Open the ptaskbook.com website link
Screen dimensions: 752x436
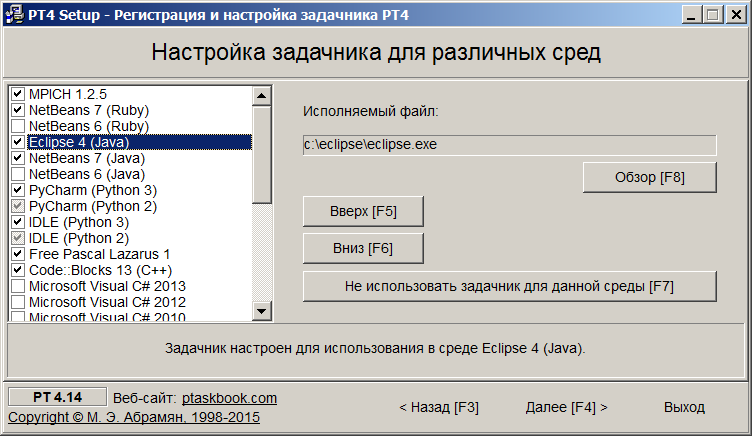point(229,398)
